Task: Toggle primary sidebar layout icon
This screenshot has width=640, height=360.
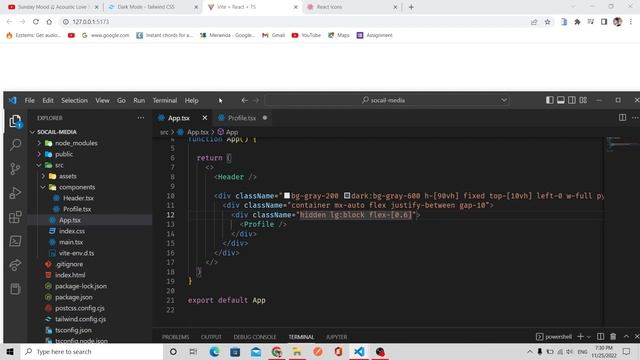Action: point(550,100)
